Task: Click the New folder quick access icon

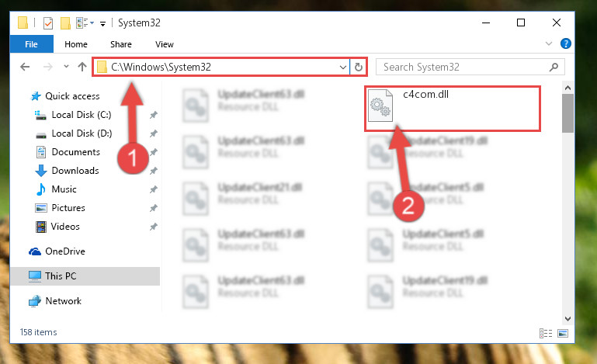Action: (x=65, y=23)
